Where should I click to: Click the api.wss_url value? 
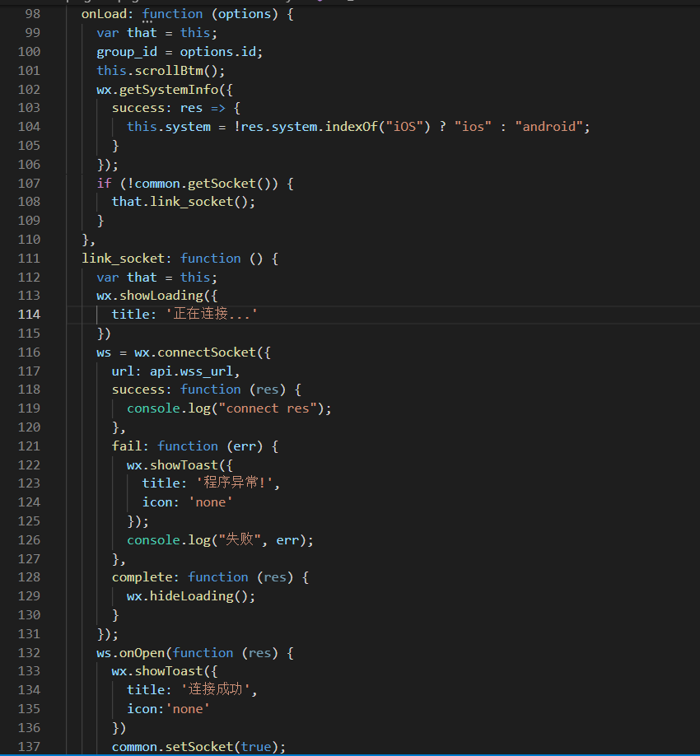(191, 371)
